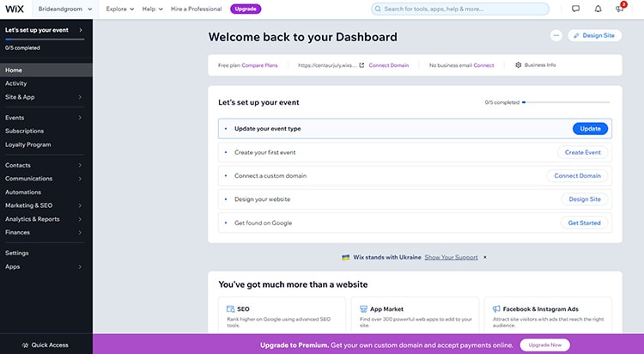The height and width of the screenshot is (354, 644).
Task: Click the Get Started button
Action: 584,223
